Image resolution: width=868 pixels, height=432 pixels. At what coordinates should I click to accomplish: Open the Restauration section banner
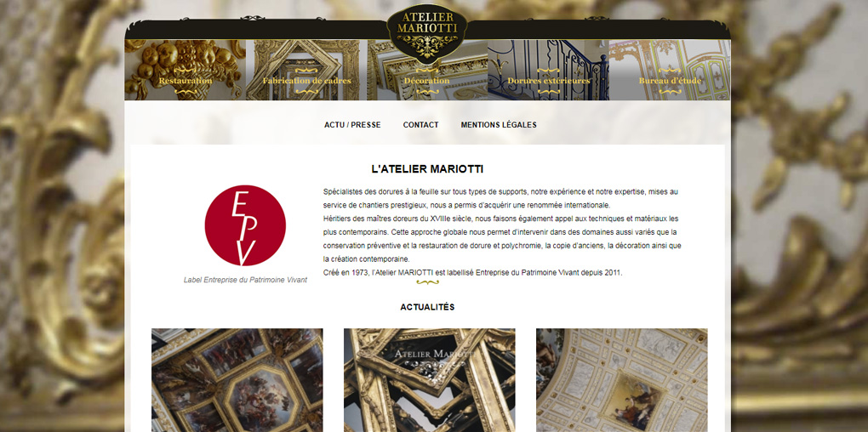pos(185,70)
